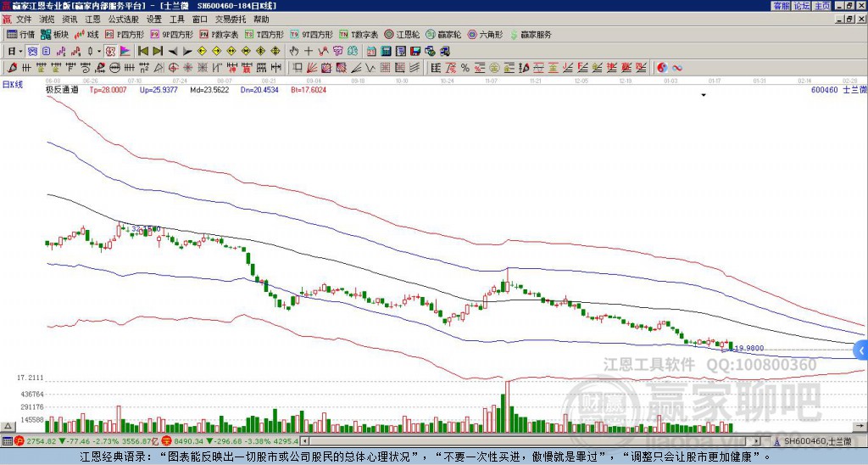Click the 600460 士兰微 stock label

tap(838, 89)
